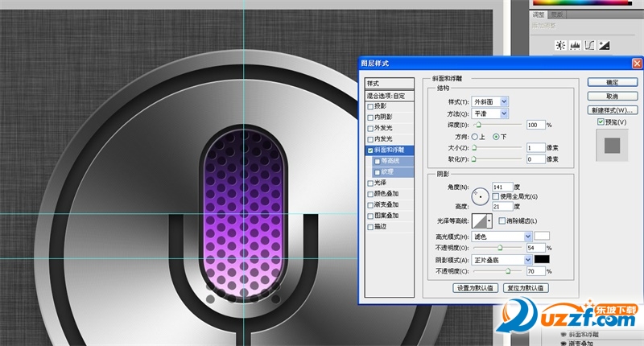The image size is (644, 346).
Task: Switch to the 蒙版 masks tab
Action: tap(555, 14)
